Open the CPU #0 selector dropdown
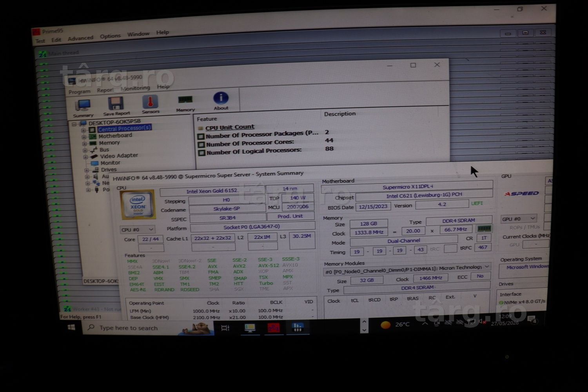Viewport: 588px width, 392px height. tap(138, 229)
